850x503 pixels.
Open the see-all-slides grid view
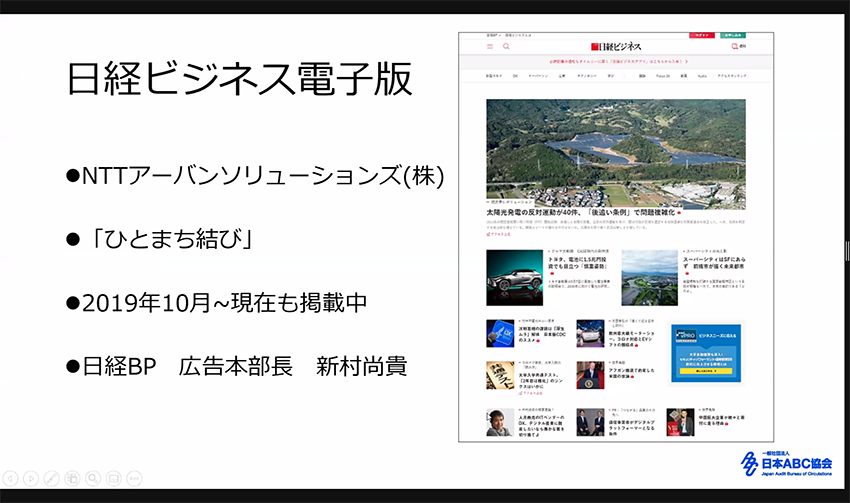coord(72,478)
